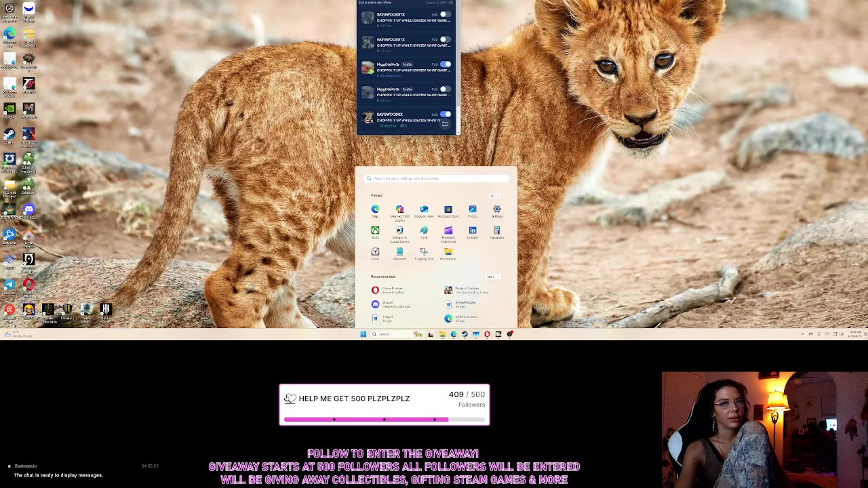The width and height of the screenshot is (868, 488).
Task: Open File Explorer pinned app
Action: 448,253
